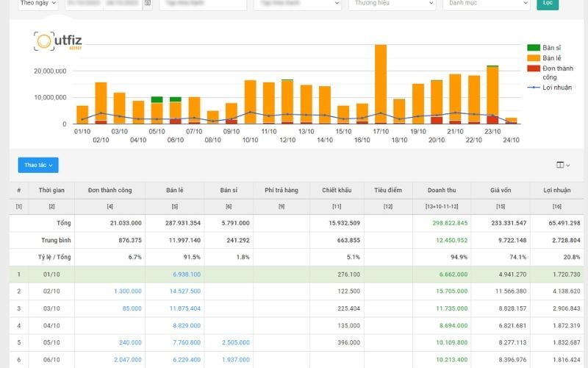Select the Trung bình row label

[56, 241]
